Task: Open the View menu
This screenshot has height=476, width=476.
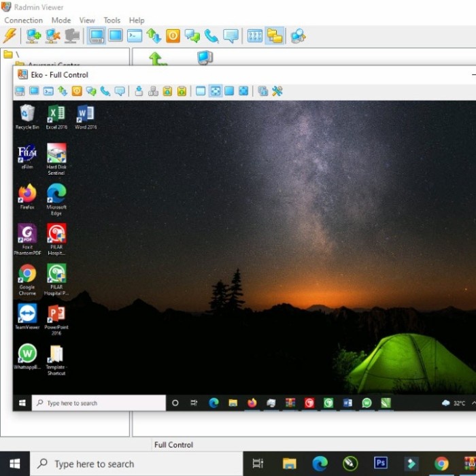Action: point(87,20)
